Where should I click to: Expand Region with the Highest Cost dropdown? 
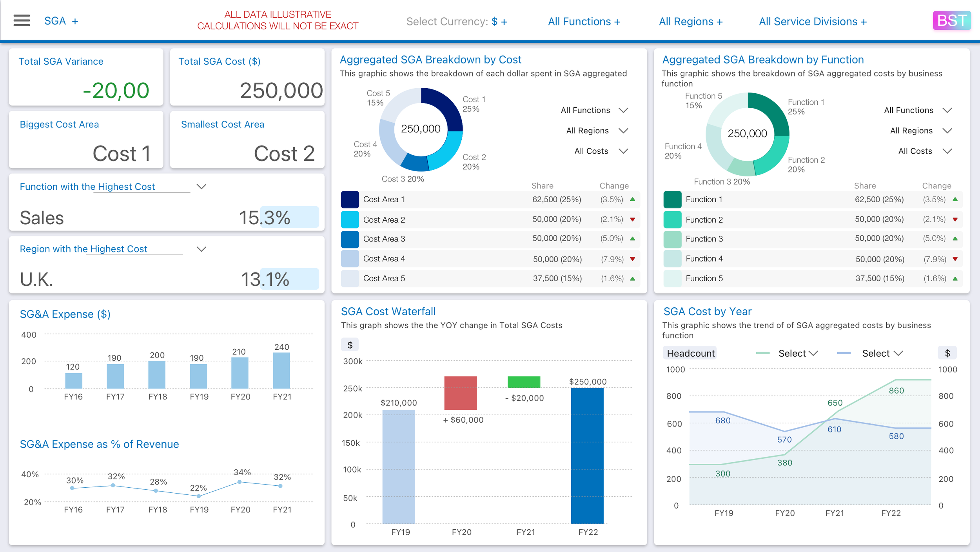click(x=201, y=249)
